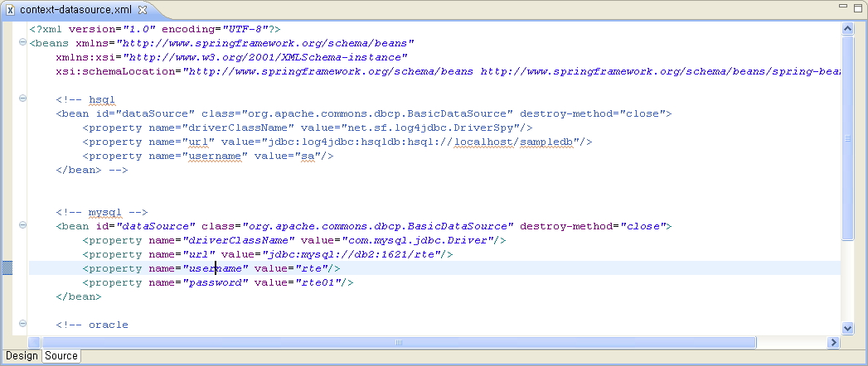
Task: Select the context-datasource.xml tab title
Action: (76, 10)
